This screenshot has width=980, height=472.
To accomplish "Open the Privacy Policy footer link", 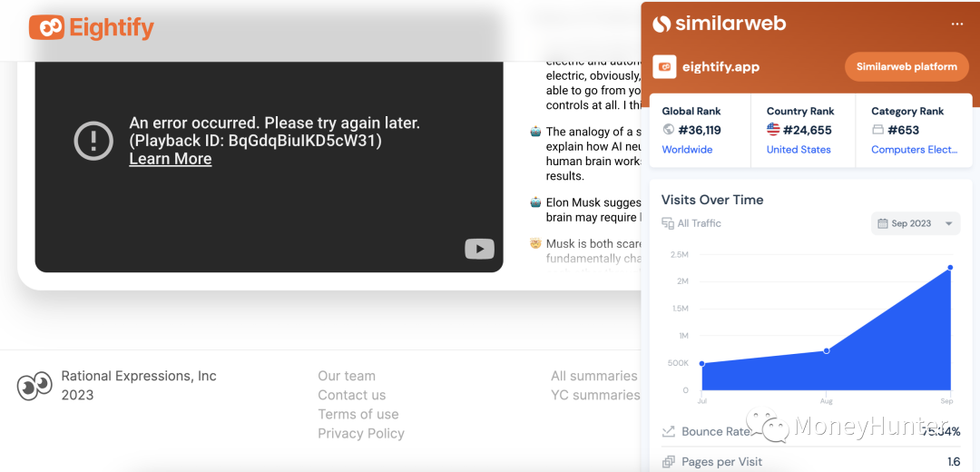I will coord(360,433).
